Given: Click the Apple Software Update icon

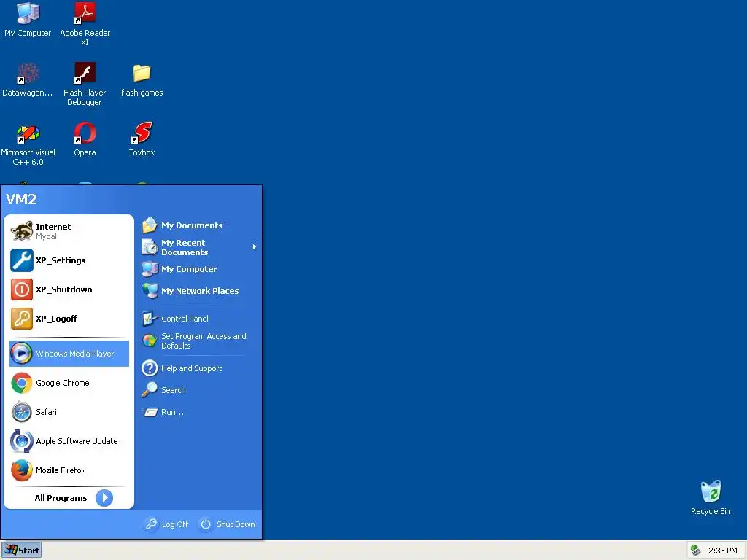Looking at the screenshot, I should (x=21, y=441).
